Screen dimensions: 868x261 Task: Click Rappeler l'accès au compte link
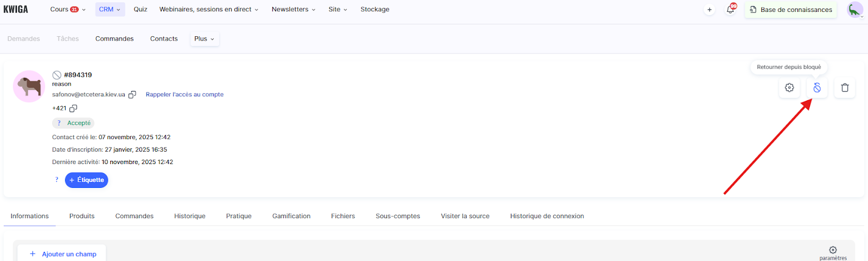click(184, 95)
